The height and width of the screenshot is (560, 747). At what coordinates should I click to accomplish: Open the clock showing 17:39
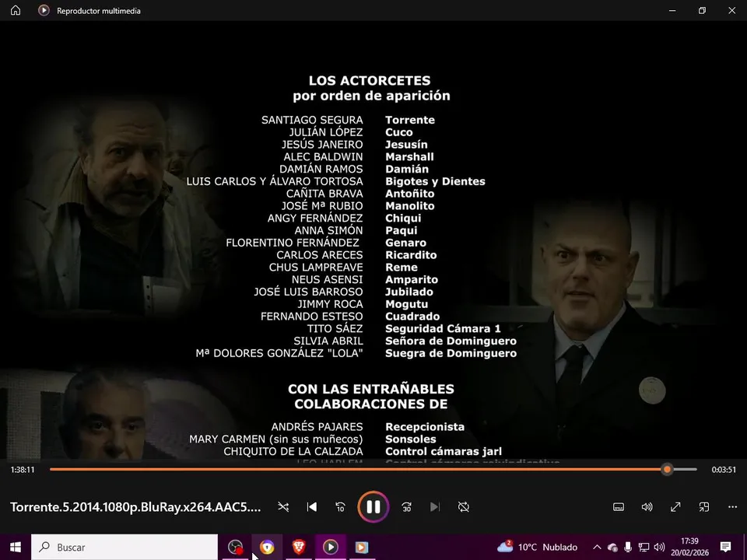tap(689, 547)
